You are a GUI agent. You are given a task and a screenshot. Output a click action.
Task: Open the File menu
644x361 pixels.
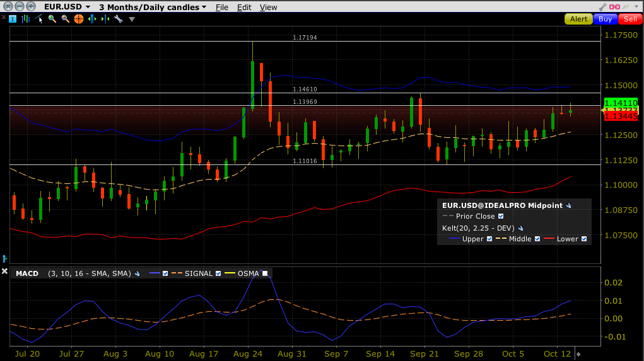222,8
